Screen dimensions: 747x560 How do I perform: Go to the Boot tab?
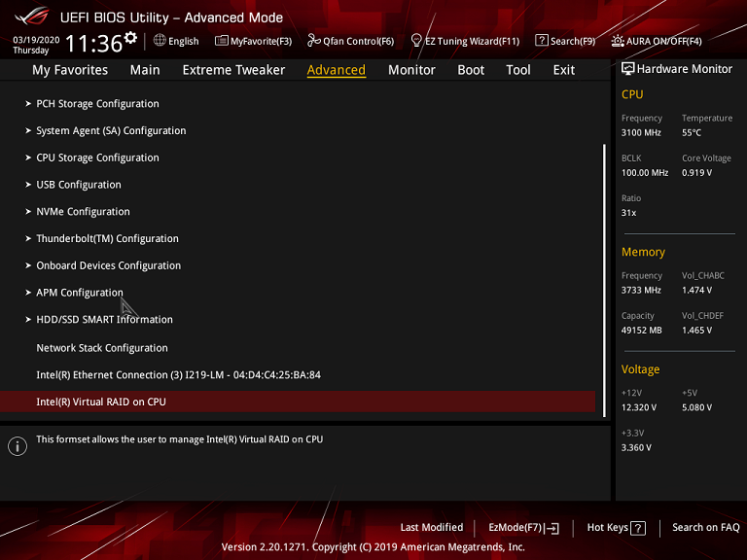pos(471,70)
